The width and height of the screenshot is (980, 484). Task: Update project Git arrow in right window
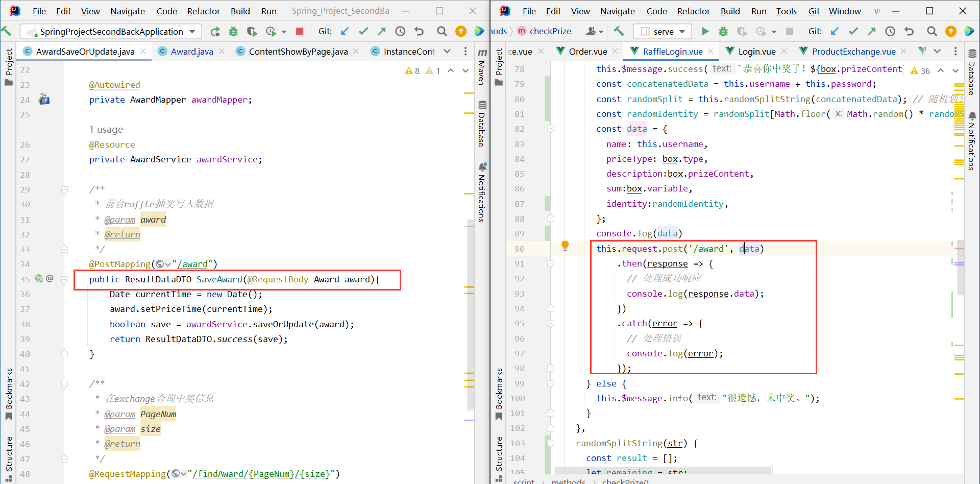tap(835, 32)
